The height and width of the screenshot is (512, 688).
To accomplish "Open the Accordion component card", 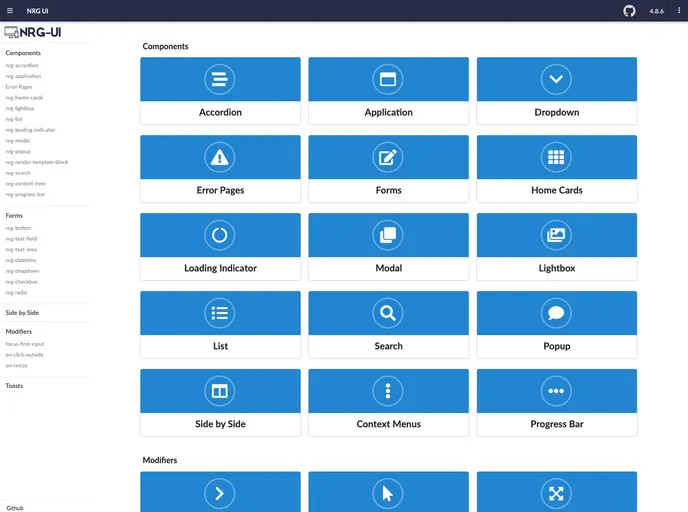I will [220, 91].
